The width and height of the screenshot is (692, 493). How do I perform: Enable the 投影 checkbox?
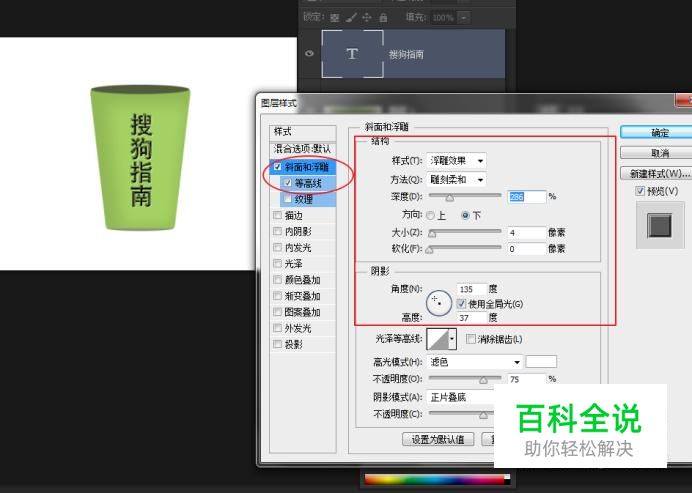point(277,344)
